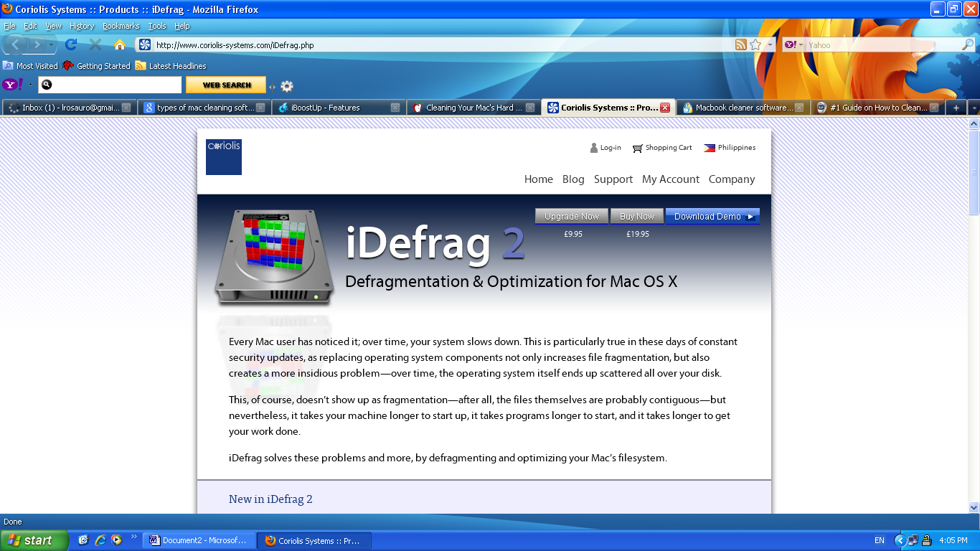Open the File menu
The width and height of the screenshot is (980, 551).
(x=9, y=26)
